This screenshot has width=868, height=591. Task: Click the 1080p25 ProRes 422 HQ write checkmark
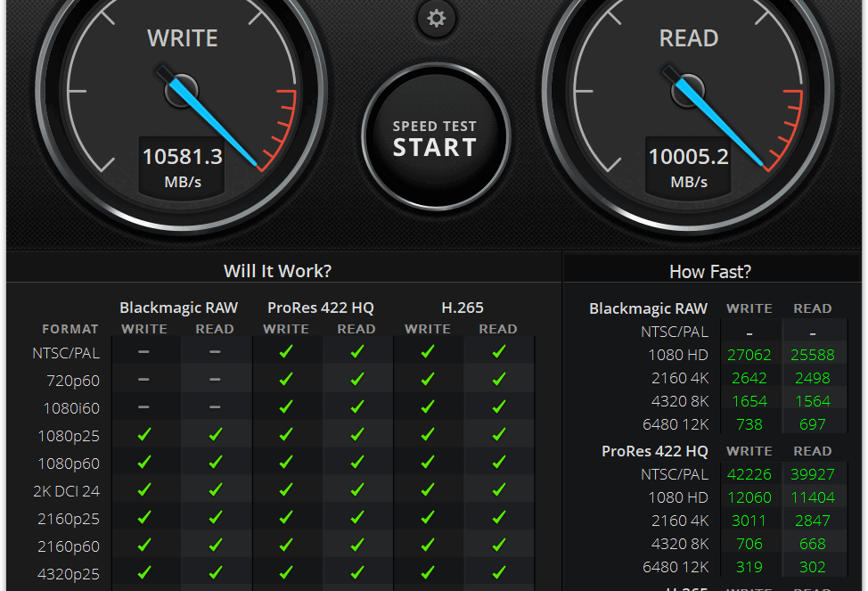click(286, 435)
